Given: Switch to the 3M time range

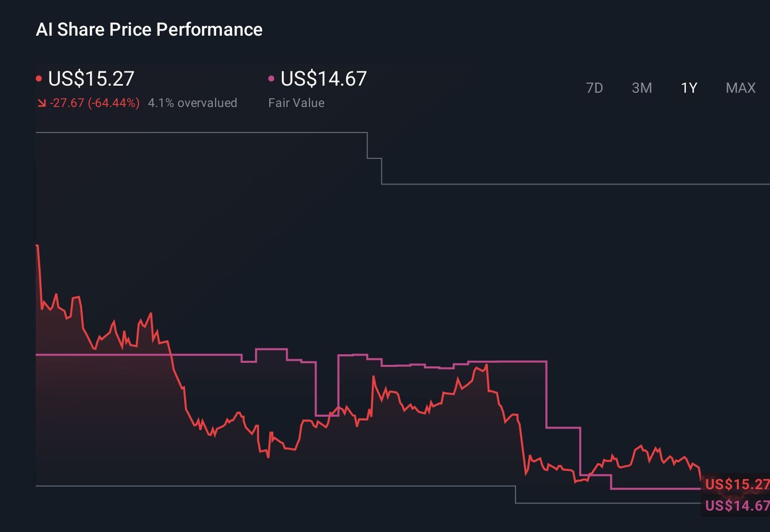Looking at the screenshot, I should pos(641,88).
